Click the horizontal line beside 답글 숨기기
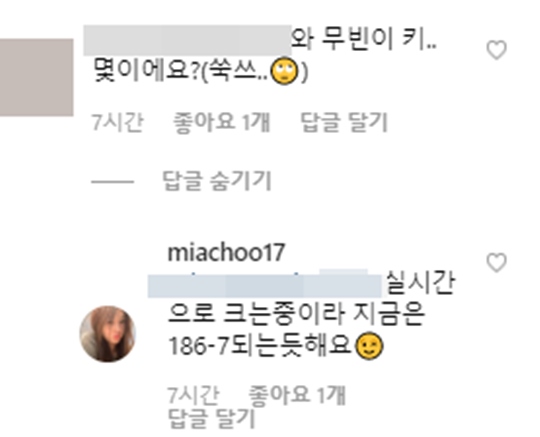Screen dimensions: 540x437 tap(112, 181)
